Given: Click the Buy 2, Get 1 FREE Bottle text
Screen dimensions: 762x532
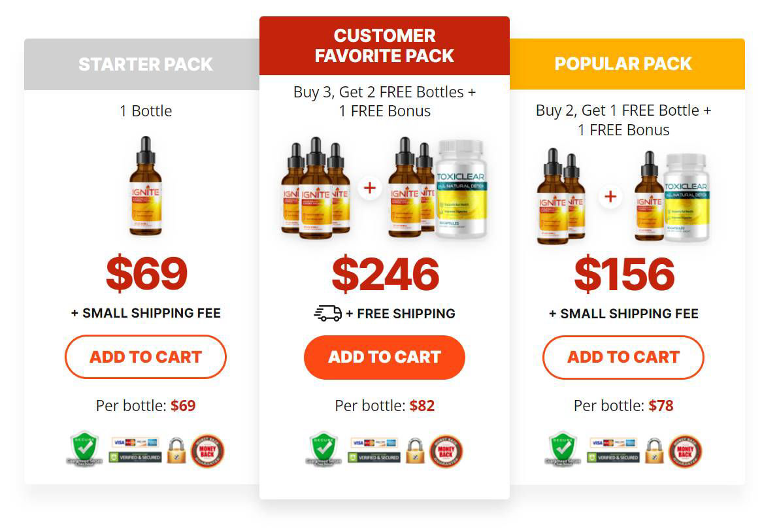Looking at the screenshot, I should pyautogui.click(x=623, y=120).
